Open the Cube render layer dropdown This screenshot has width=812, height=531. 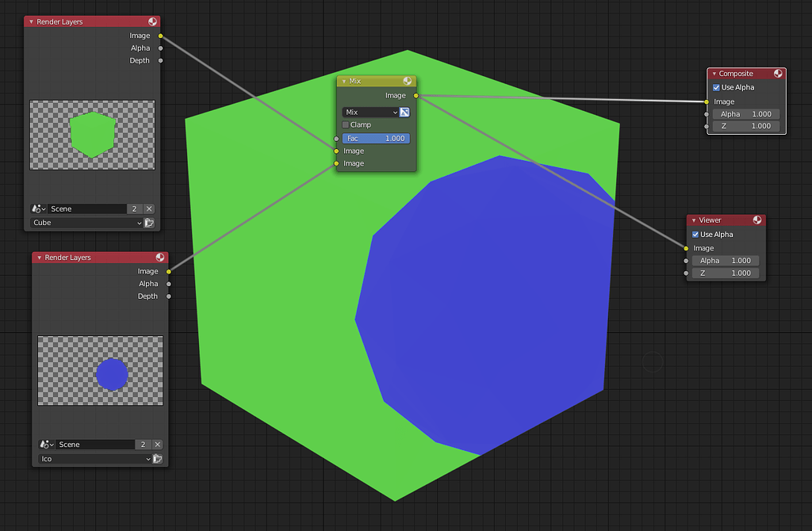[x=86, y=223]
